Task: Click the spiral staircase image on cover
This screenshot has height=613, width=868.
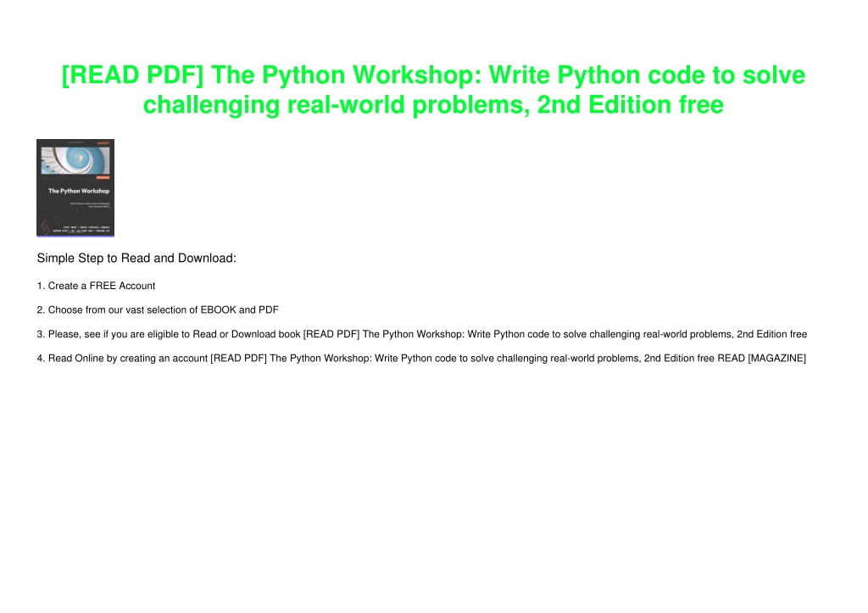Action: pyautogui.click(x=75, y=160)
